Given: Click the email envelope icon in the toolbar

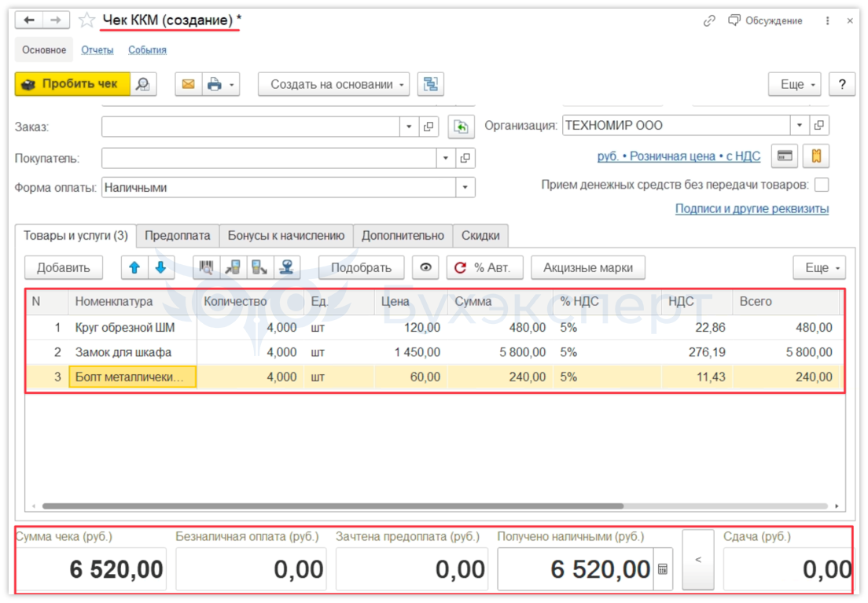Looking at the screenshot, I should pos(188,84).
